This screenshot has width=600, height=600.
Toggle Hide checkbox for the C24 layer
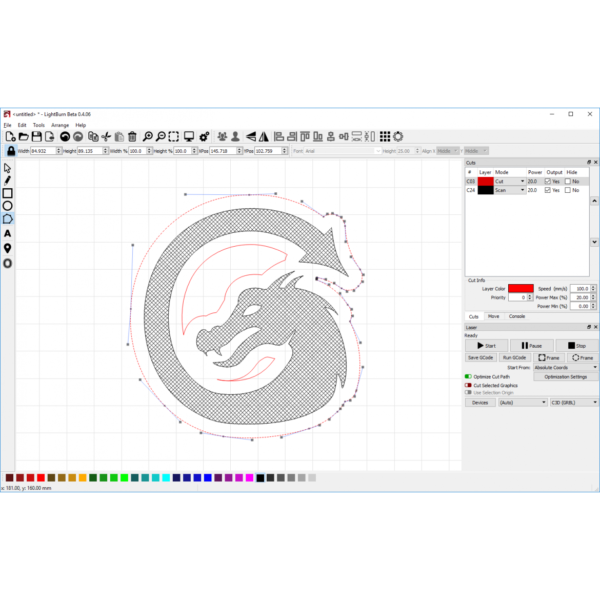(x=568, y=190)
